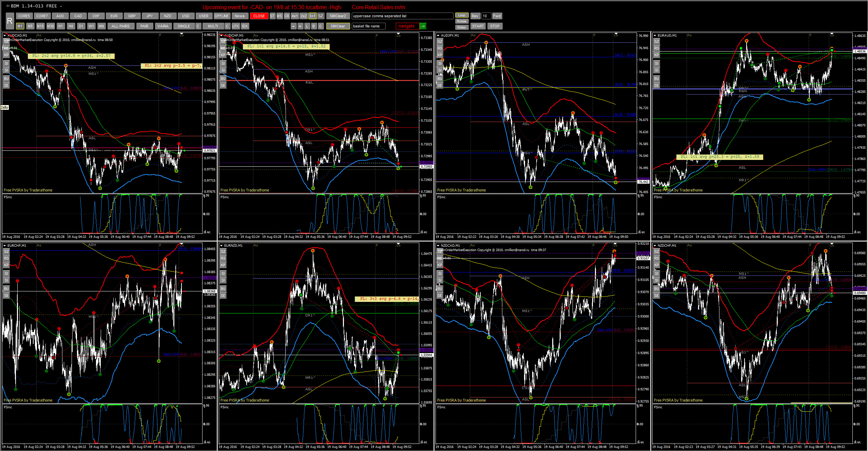This screenshot has height=451, width=868.
Task: Click the START button
Action: tap(478, 26)
